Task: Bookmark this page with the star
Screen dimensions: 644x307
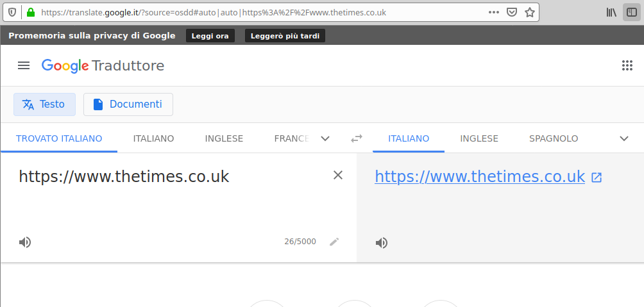Action: click(x=530, y=12)
